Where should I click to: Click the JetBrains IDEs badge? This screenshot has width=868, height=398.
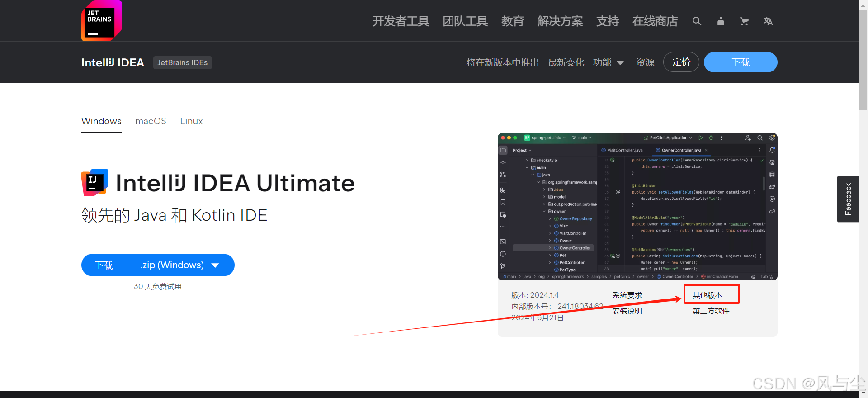pos(183,62)
